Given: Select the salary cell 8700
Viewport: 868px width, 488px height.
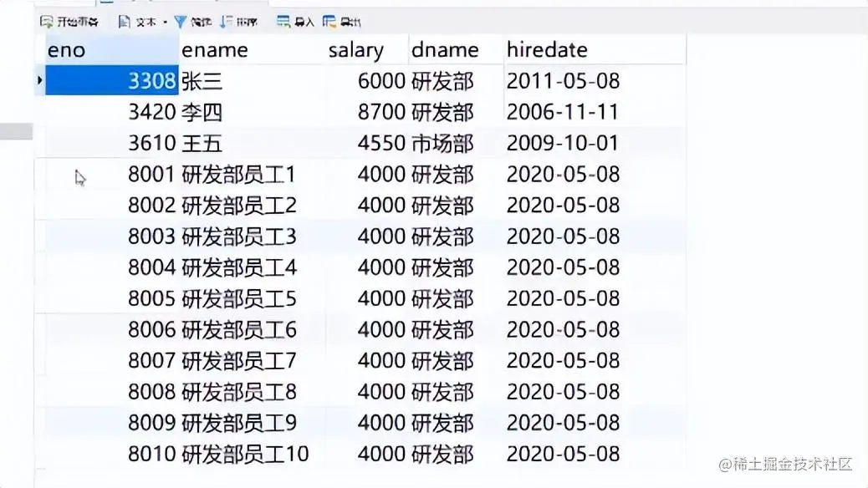Looking at the screenshot, I should [367, 112].
